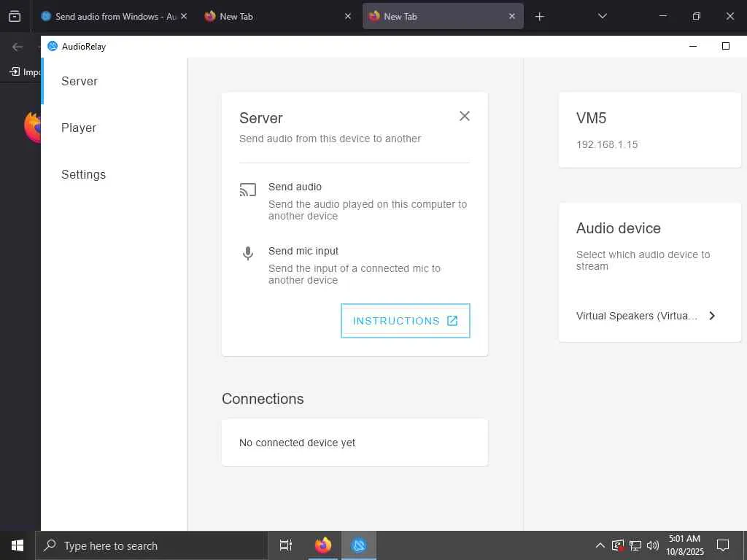This screenshot has height=560, width=747.
Task: Close the 'Send audio from Windows' tab
Action: click(x=184, y=16)
